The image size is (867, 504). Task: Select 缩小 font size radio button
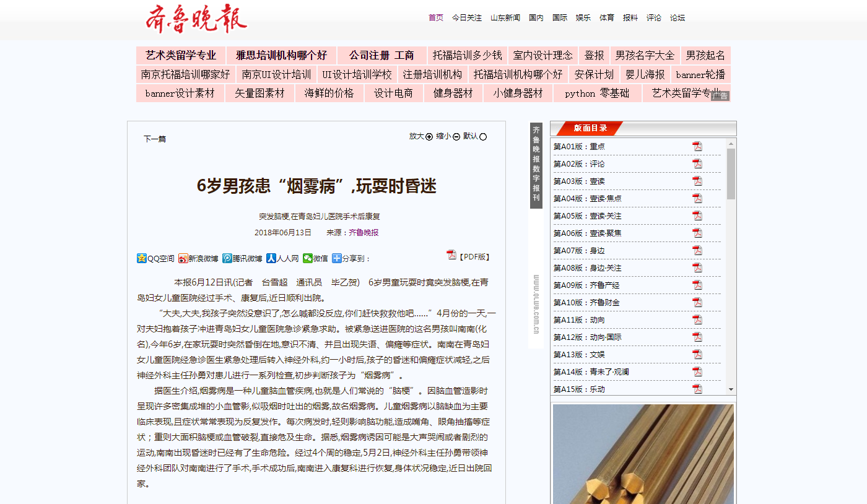click(456, 137)
